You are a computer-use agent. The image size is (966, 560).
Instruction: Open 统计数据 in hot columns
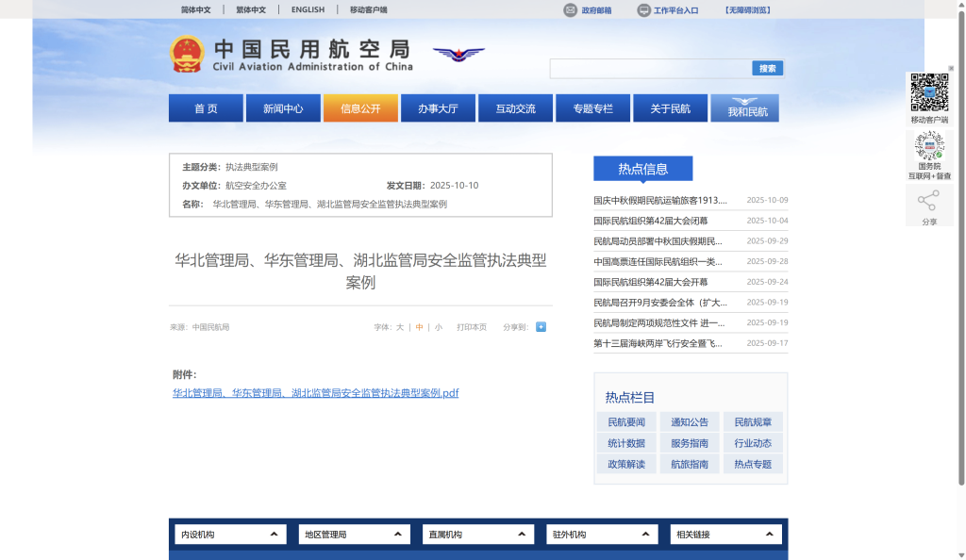[x=626, y=443]
